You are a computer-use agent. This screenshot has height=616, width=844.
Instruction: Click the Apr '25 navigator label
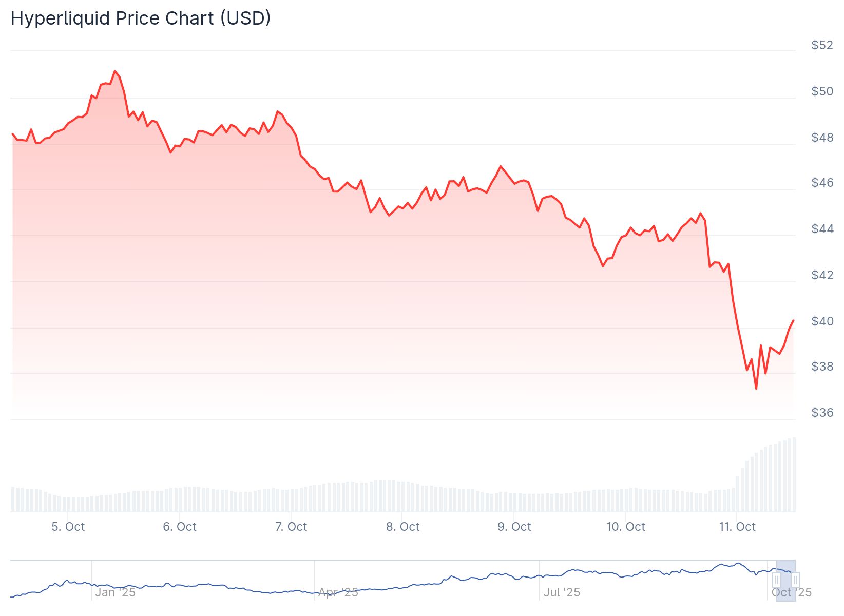[x=338, y=592]
